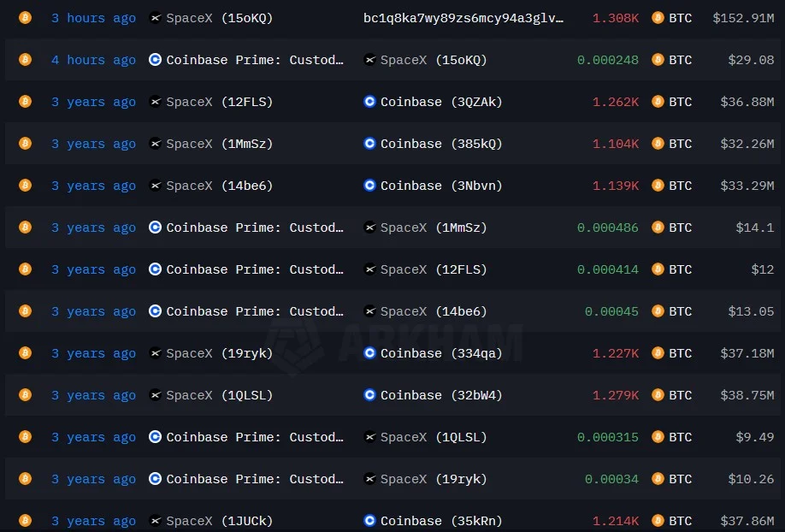Click Coinbase Prime logo in 4 hours ago row
Screen dimensions: 785x532
click(155, 60)
